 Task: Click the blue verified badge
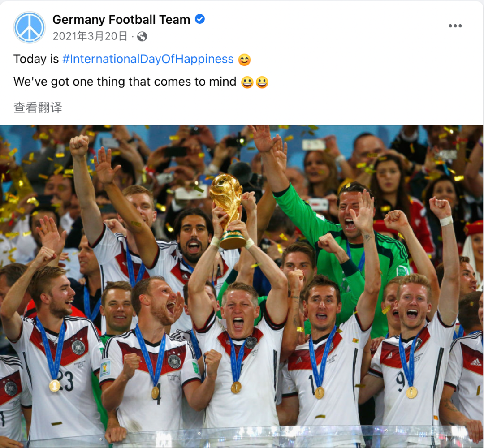(200, 19)
